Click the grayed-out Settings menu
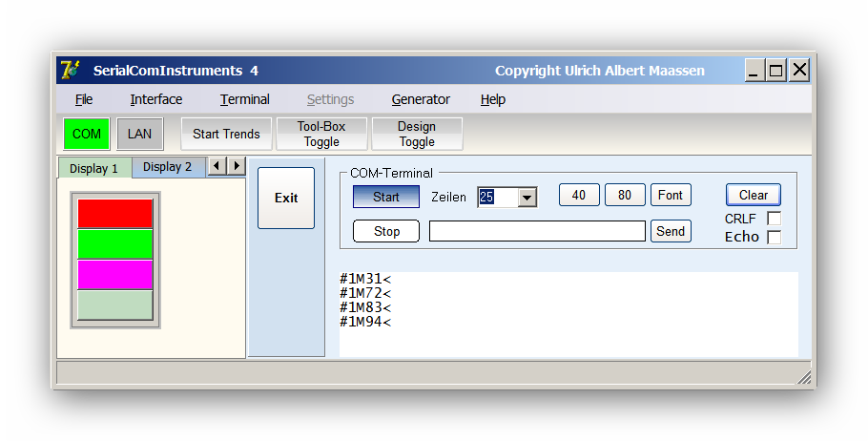Viewport: 868px width, 441px height. 330,99
